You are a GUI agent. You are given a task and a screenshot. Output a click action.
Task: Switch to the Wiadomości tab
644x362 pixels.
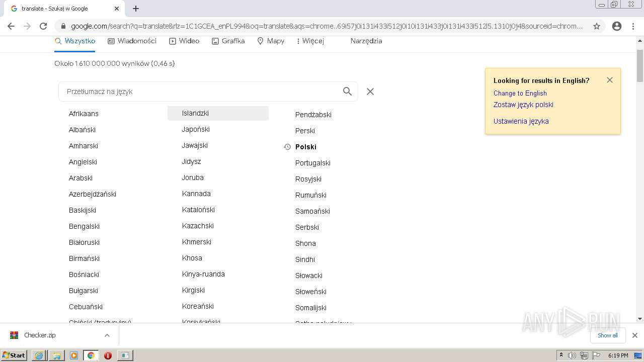point(132,41)
